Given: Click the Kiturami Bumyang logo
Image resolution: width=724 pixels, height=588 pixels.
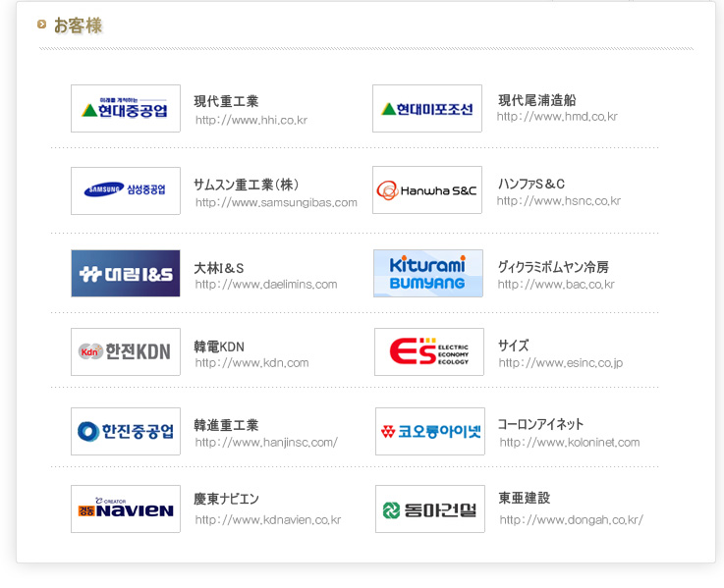Looking at the screenshot, I should 428,273.
